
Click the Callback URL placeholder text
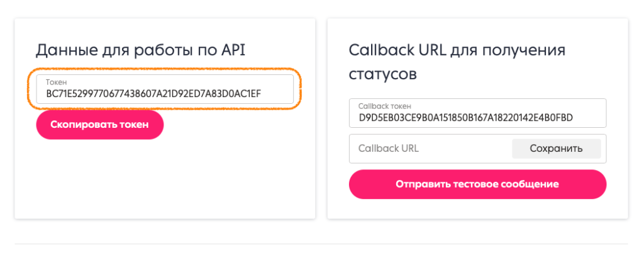tap(388, 149)
